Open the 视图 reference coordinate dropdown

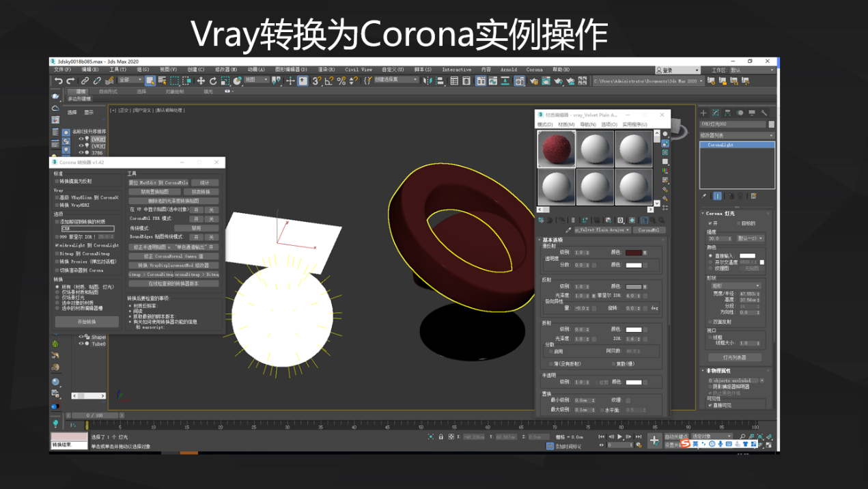[257, 81]
